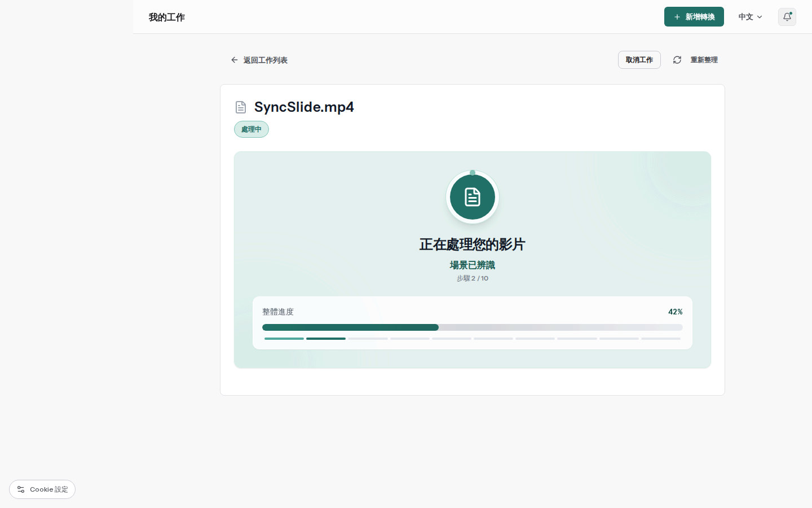812x508 pixels.
Task: Click the 我的工作 page title
Action: tap(167, 17)
